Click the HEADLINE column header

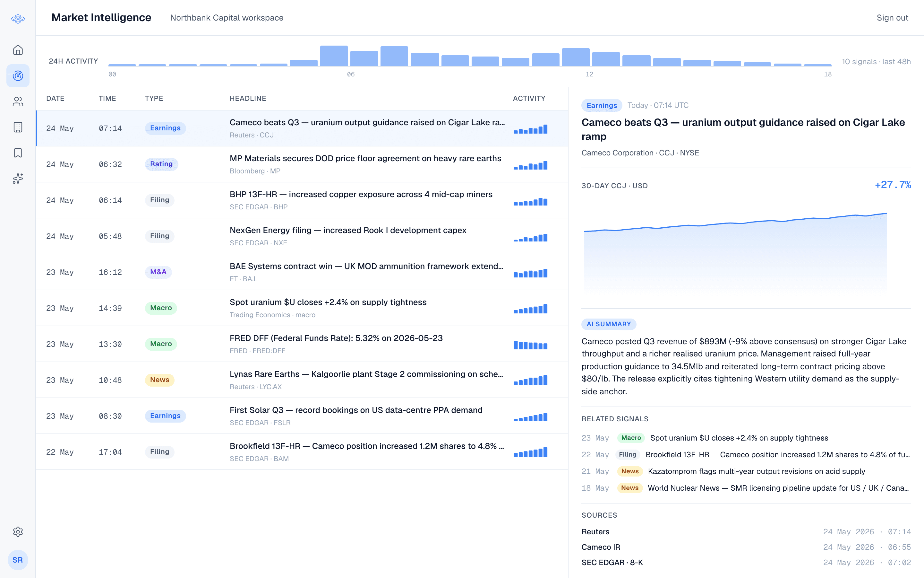[x=248, y=98]
